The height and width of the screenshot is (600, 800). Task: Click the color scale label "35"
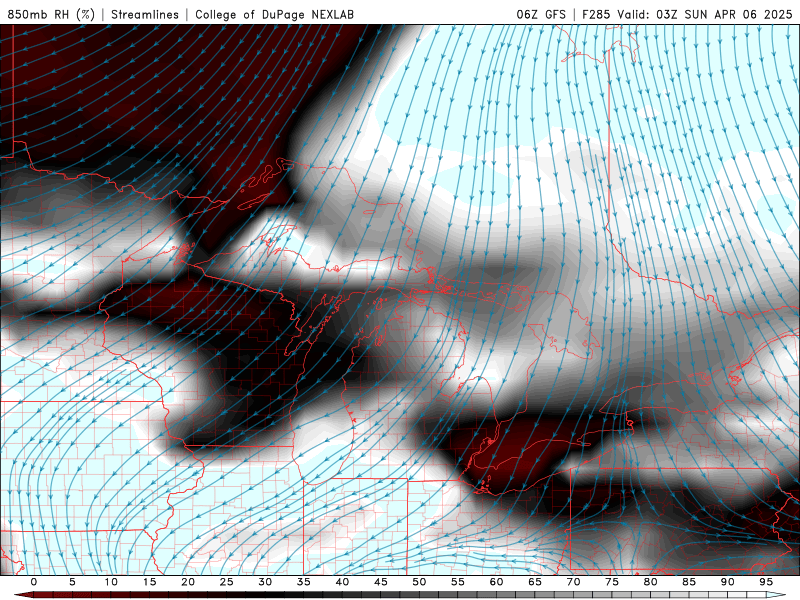[x=304, y=582]
